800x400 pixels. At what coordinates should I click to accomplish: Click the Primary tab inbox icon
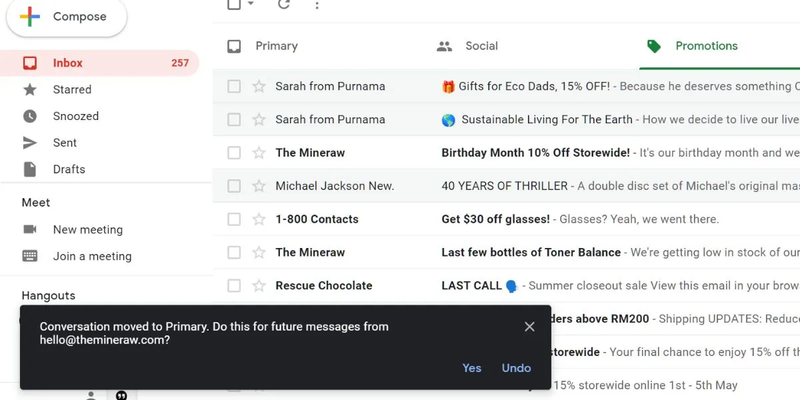pyautogui.click(x=234, y=46)
